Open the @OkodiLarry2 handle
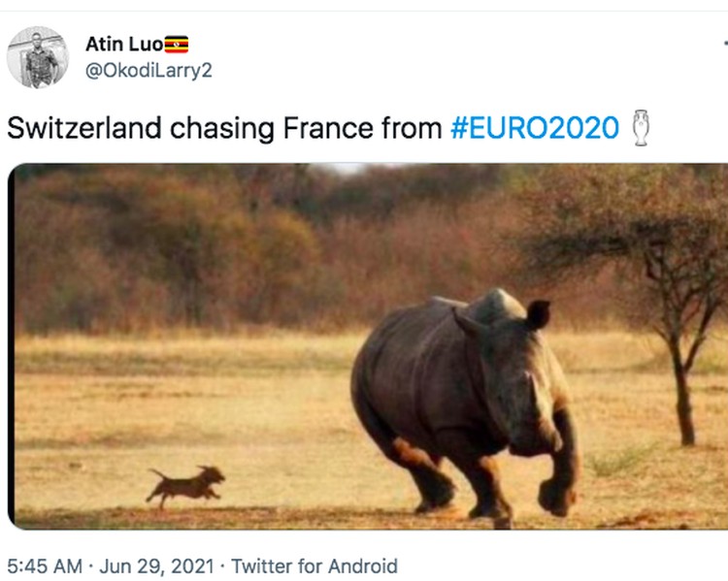The height and width of the screenshot is (581, 728). [x=149, y=71]
